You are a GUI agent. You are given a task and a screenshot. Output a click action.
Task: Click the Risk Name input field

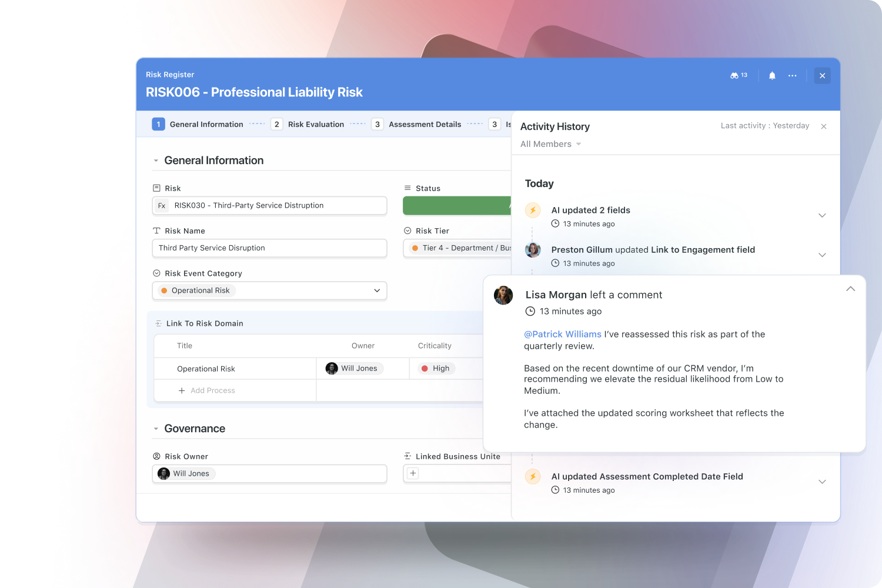pyautogui.click(x=269, y=248)
